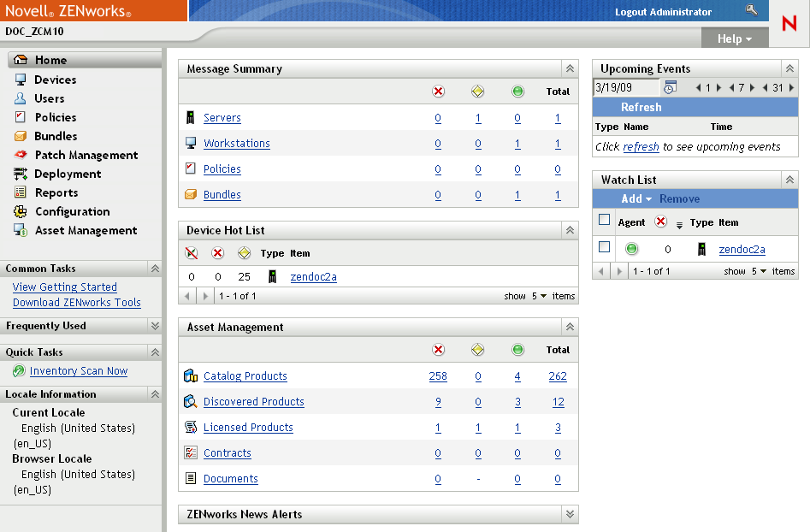Click the Asset Management sidebar icon

[x=21, y=230]
